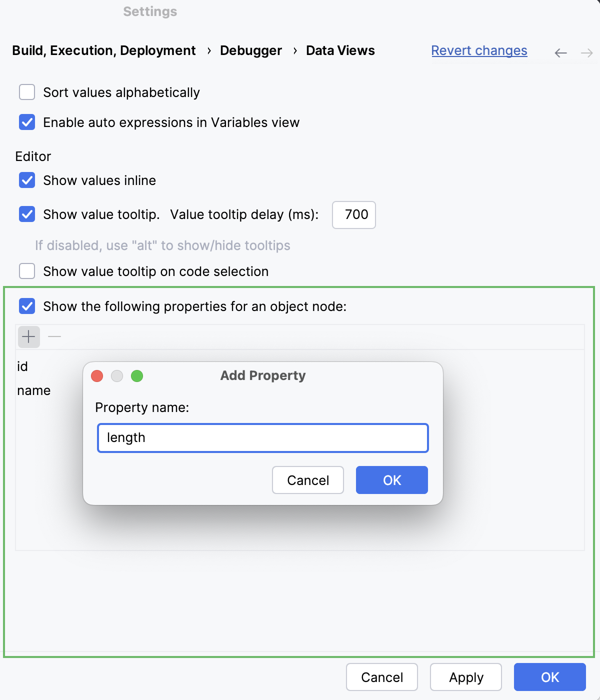The height and width of the screenshot is (700, 600).
Task: Click the Property name text field
Action: [x=263, y=438]
